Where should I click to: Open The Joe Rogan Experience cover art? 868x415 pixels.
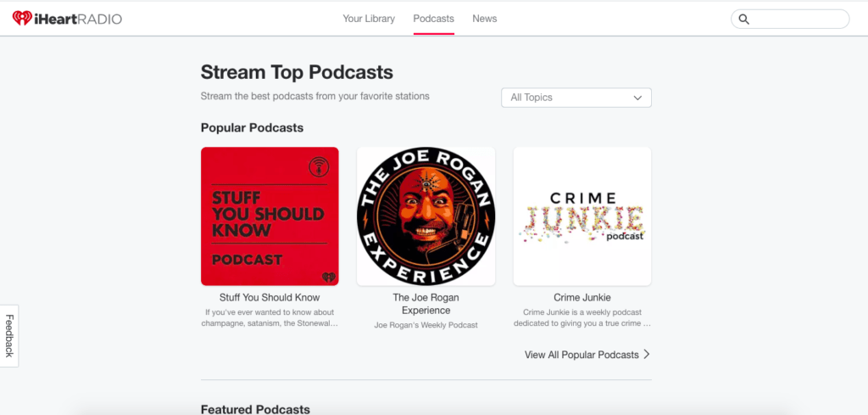click(426, 216)
